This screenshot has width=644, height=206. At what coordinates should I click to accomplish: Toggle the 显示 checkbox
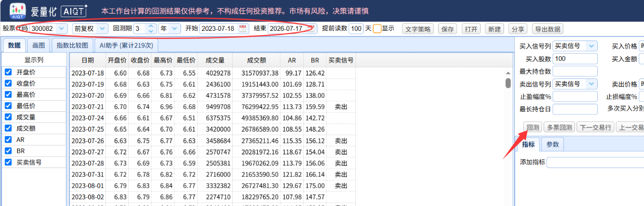pos(377,28)
